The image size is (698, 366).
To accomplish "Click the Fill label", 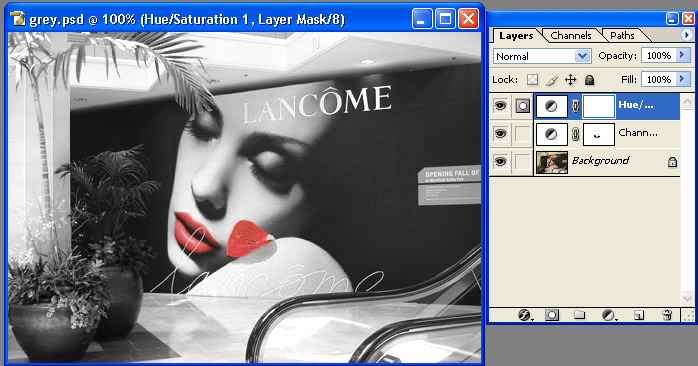I will pyautogui.click(x=629, y=79).
